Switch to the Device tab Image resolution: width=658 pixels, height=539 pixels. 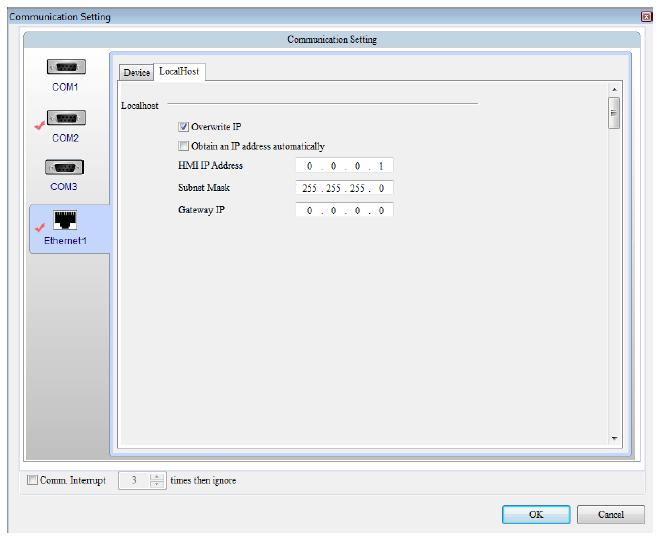coord(136,73)
